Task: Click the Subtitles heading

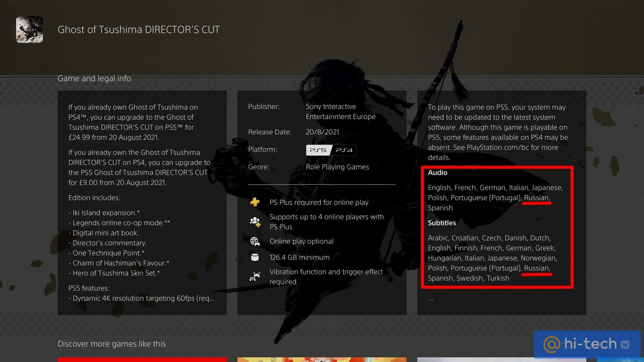Action: (x=442, y=223)
